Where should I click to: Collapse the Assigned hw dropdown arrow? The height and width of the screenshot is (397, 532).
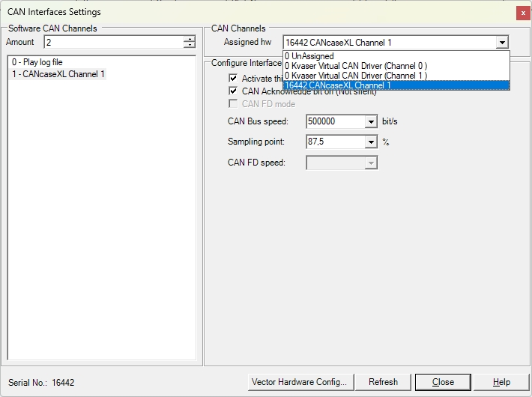(502, 43)
